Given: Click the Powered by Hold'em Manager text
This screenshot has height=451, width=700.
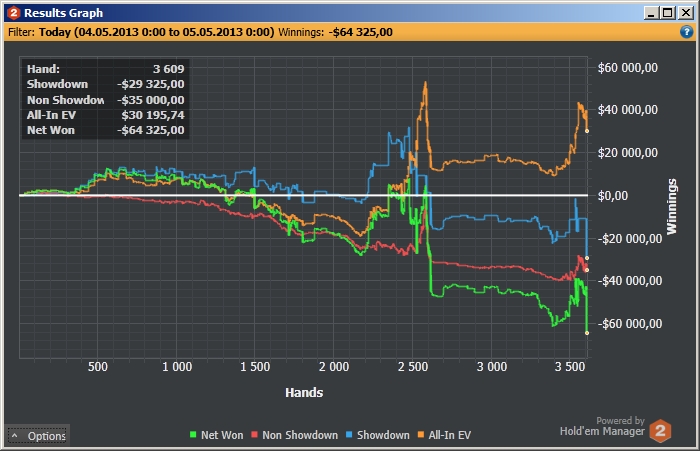Looking at the screenshot, I should pos(602,426).
